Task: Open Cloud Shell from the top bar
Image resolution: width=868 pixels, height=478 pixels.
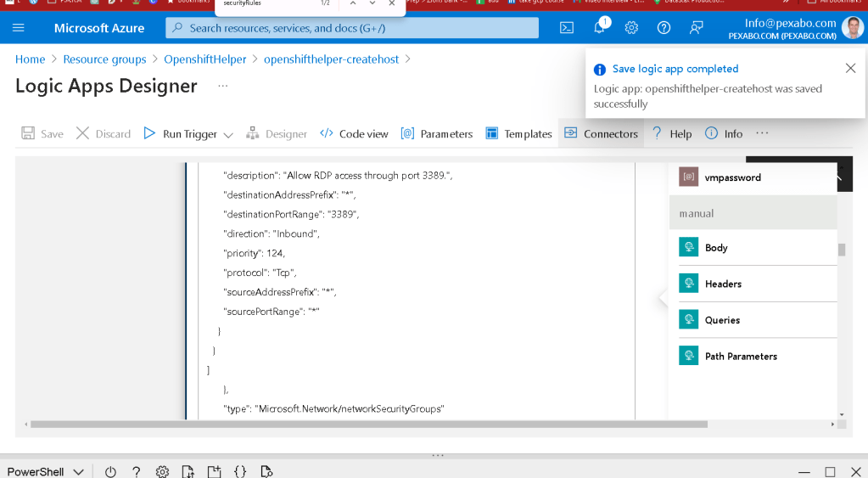Action: [567, 28]
